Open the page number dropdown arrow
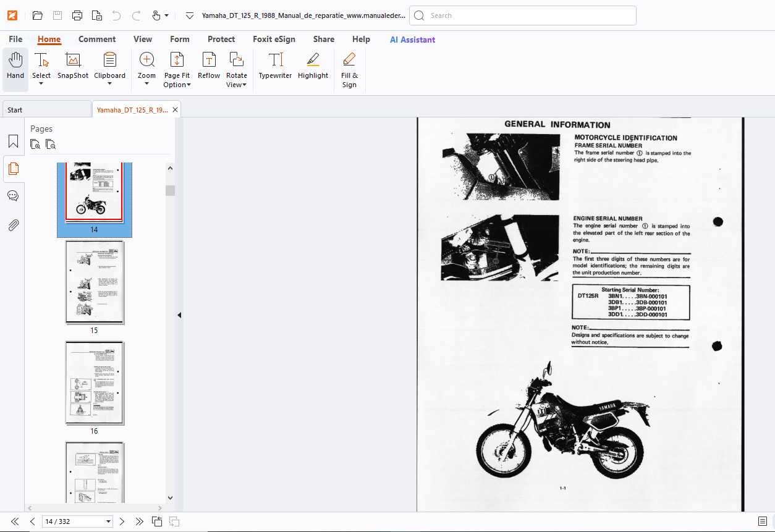The image size is (775, 532). 109,521
